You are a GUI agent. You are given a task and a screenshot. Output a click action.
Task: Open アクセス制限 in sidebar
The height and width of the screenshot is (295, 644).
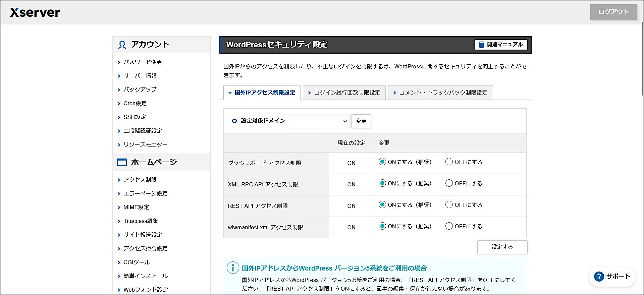pos(140,180)
